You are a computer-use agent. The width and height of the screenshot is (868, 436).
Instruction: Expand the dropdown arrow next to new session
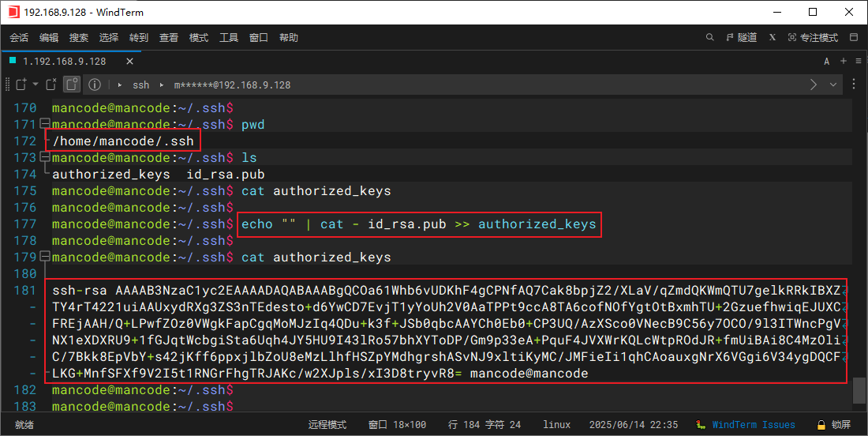[35, 85]
